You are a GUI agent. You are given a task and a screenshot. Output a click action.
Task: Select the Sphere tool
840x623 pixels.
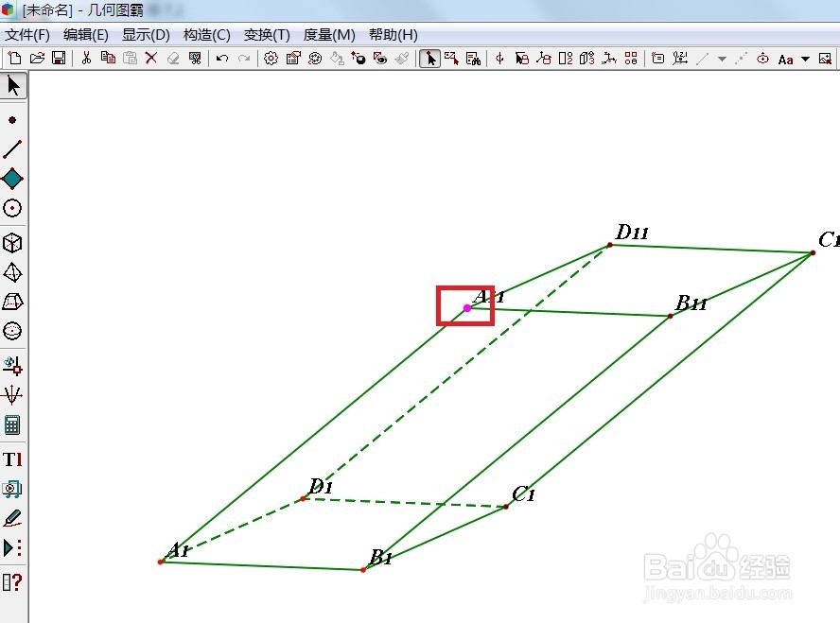pyautogui.click(x=12, y=331)
